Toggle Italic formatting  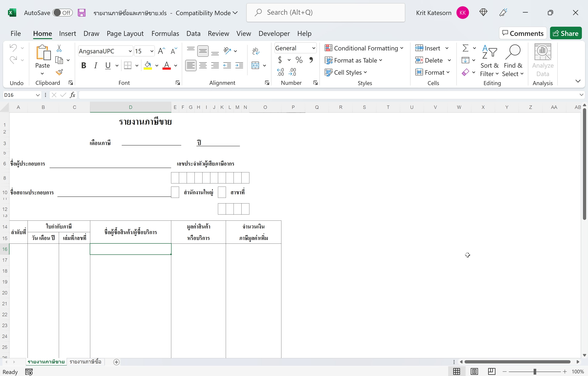click(96, 65)
